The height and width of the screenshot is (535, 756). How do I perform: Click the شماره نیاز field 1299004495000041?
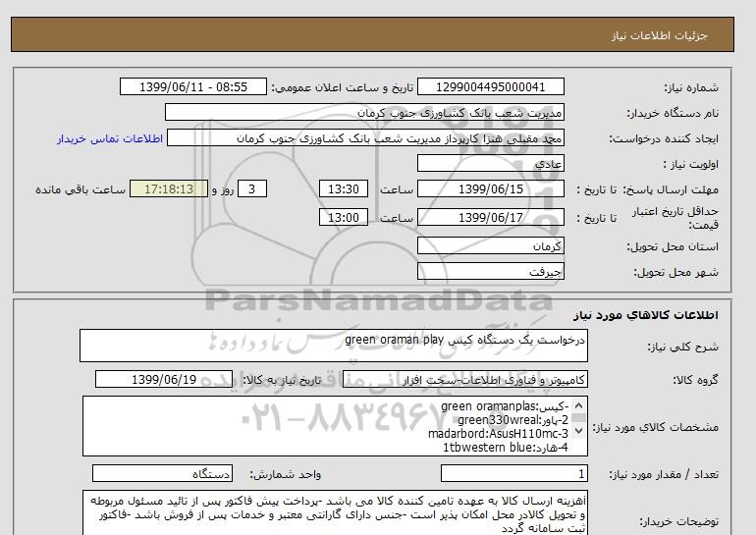coord(490,86)
